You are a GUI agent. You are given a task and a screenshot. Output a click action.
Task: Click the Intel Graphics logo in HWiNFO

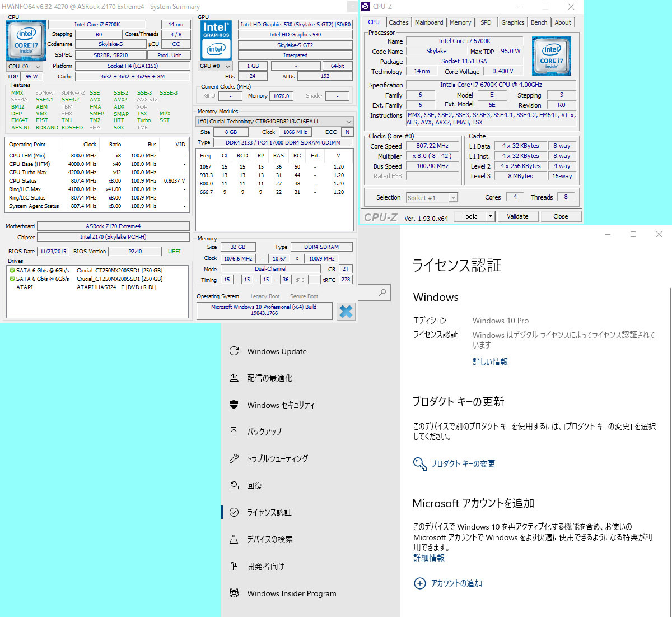point(216,40)
